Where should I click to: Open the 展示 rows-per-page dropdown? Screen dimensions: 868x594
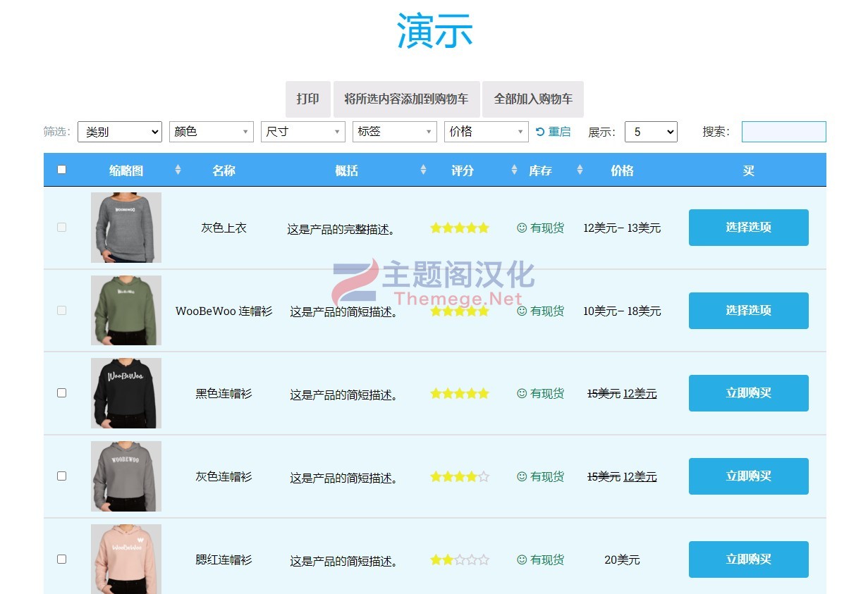[651, 132]
